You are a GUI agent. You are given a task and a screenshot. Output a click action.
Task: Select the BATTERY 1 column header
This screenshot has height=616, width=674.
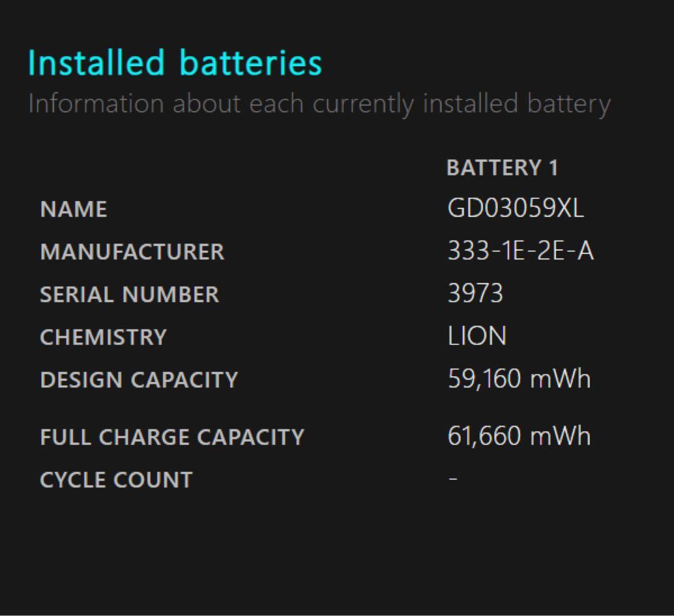coord(502,168)
